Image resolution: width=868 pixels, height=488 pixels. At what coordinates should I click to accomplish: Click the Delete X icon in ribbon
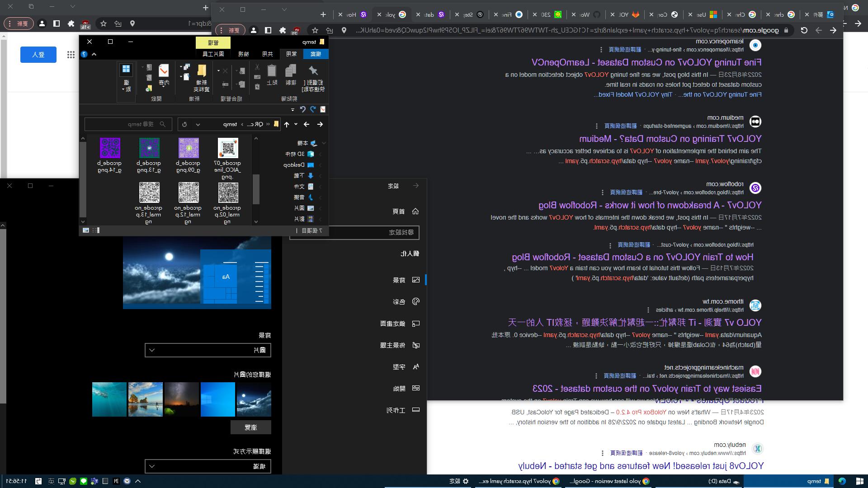pyautogui.click(x=225, y=71)
